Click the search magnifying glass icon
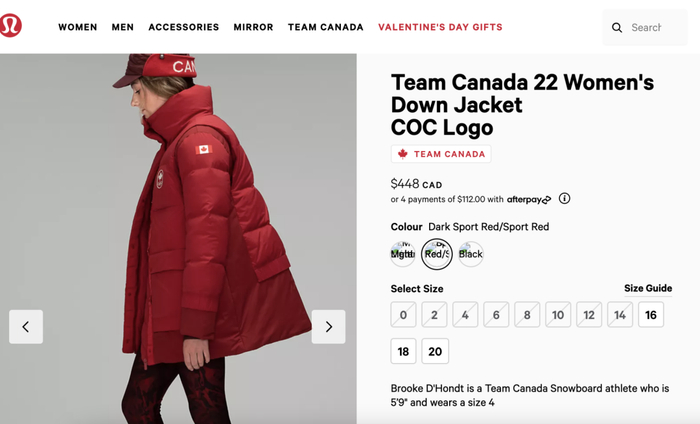Viewport: 700px width, 424px height. [x=617, y=28]
